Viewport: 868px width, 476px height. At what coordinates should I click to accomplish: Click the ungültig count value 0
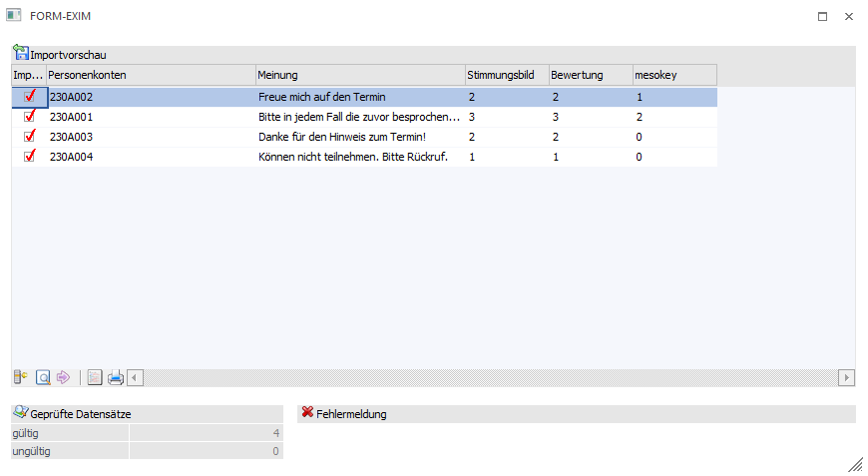pos(275,451)
